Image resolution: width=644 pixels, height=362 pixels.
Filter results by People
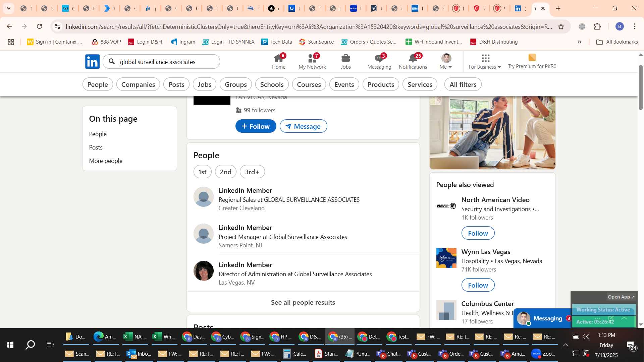[x=98, y=84]
